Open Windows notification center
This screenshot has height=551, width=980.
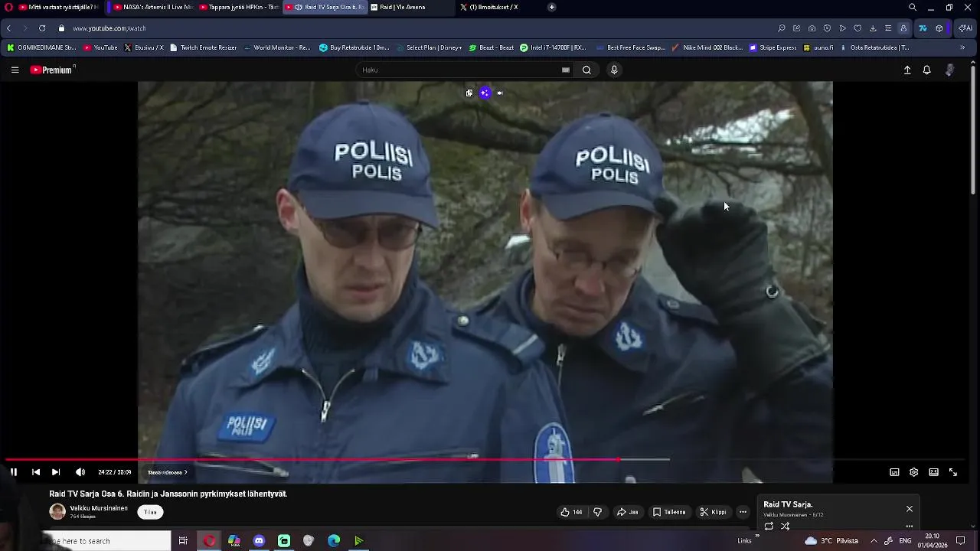coord(961,540)
